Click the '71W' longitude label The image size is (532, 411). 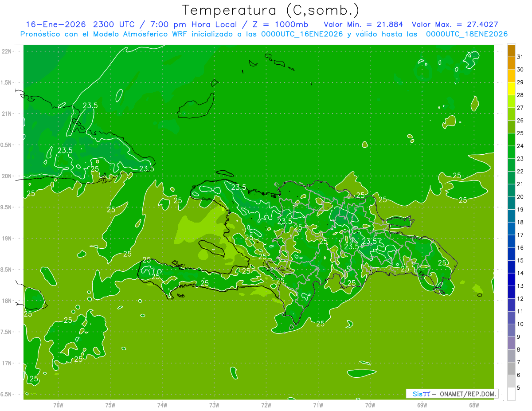tap(318, 405)
